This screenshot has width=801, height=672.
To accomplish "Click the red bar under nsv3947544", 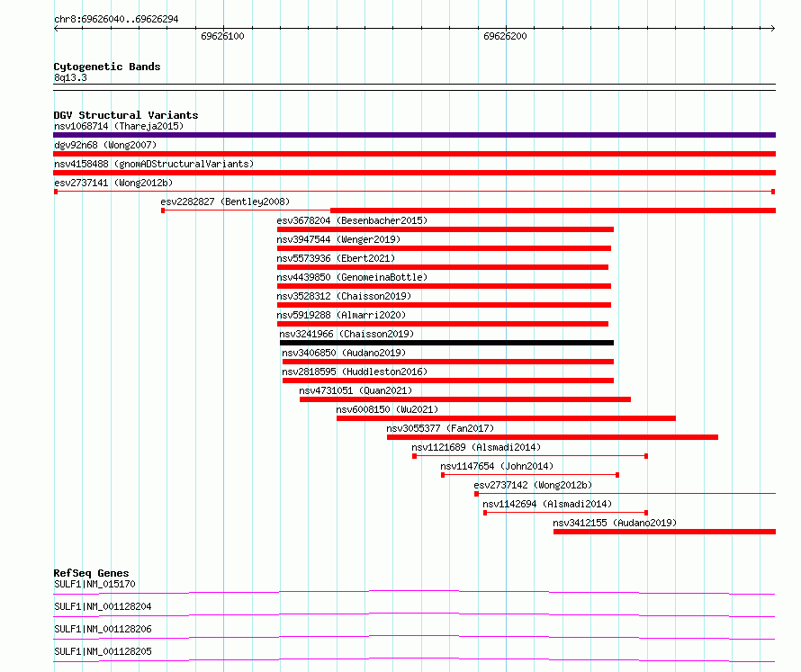I will (444, 248).
